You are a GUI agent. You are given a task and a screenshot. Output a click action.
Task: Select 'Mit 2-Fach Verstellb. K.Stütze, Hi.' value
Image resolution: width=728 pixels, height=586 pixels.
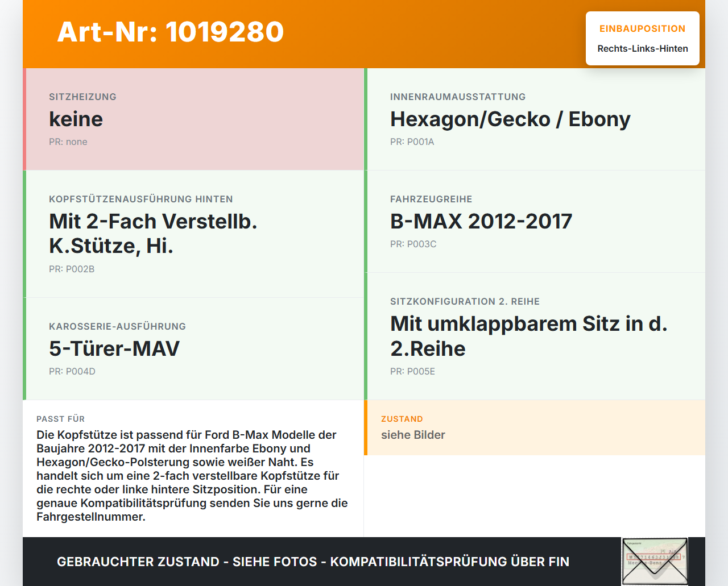[x=153, y=233]
